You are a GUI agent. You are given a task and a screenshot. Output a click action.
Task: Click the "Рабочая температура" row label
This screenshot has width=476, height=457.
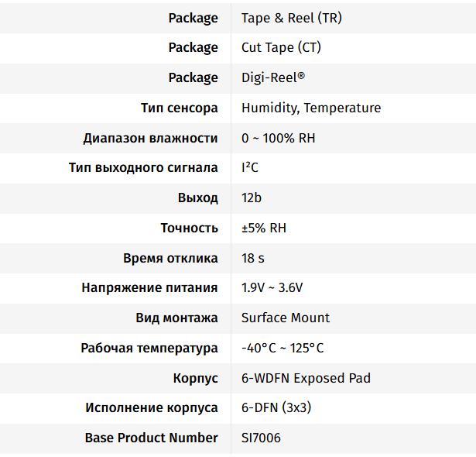click(149, 349)
